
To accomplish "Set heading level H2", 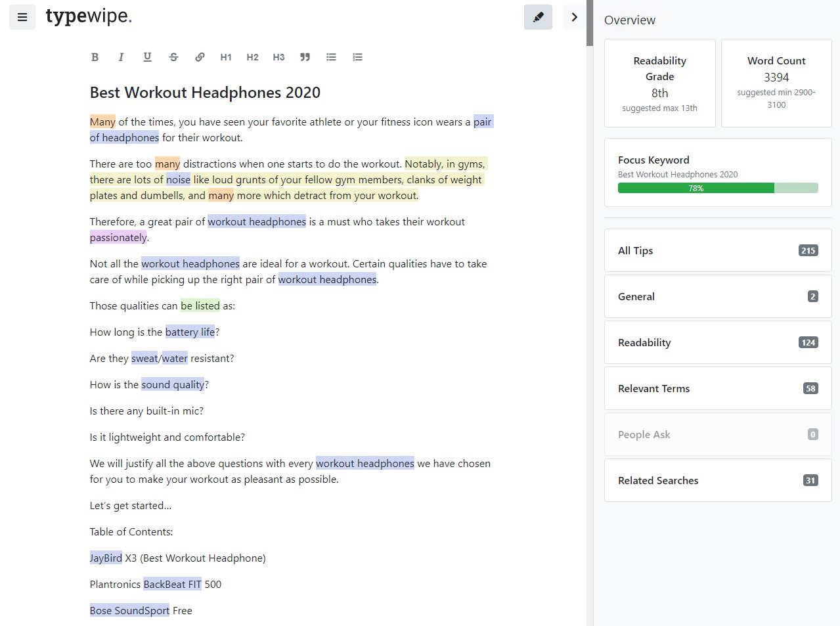I will click(x=252, y=57).
